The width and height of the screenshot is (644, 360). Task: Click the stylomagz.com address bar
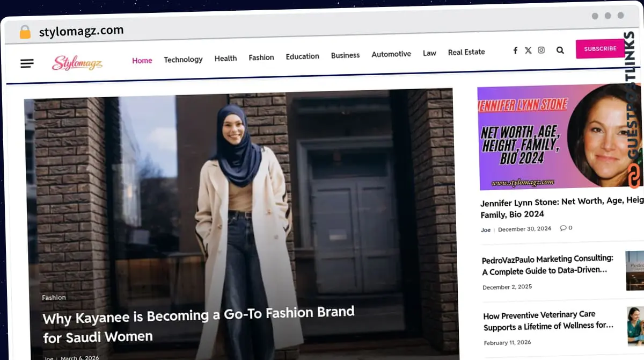(81, 31)
